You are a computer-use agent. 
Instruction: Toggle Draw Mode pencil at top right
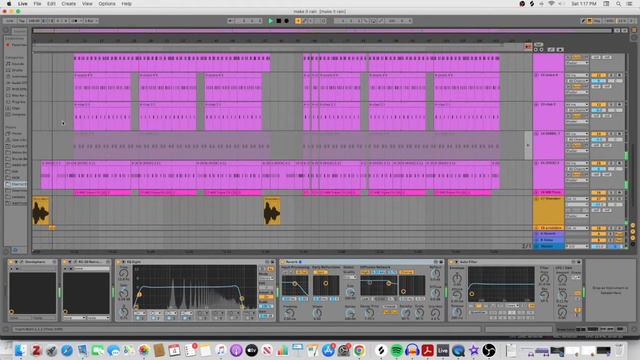click(x=584, y=21)
